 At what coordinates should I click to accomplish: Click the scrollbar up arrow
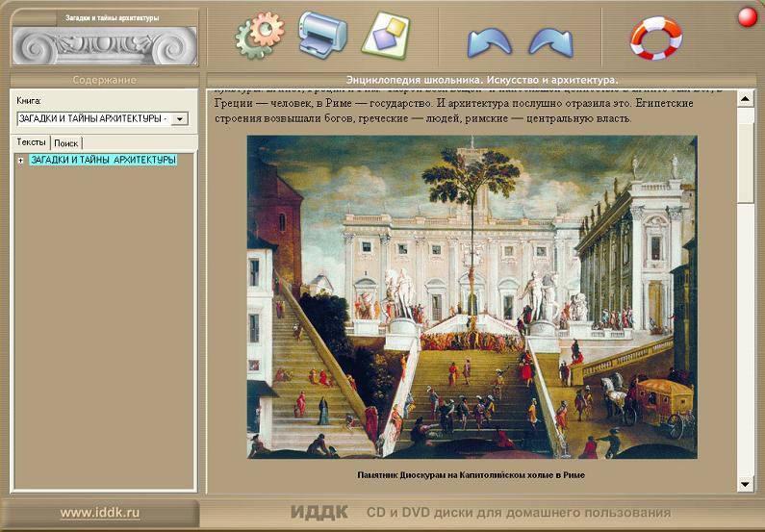745,98
